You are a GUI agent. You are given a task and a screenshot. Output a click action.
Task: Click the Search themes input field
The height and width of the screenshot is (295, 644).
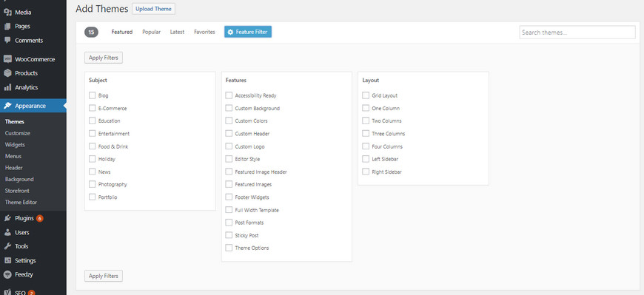(x=577, y=33)
